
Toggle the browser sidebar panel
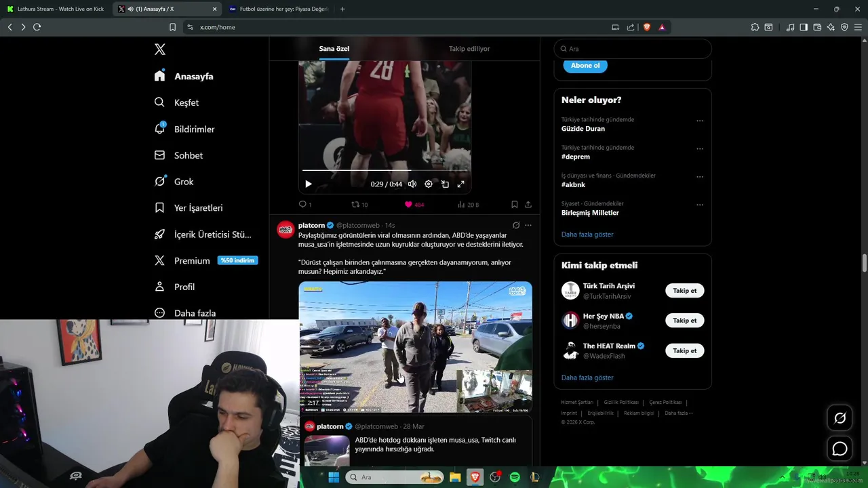tap(804, 27)
